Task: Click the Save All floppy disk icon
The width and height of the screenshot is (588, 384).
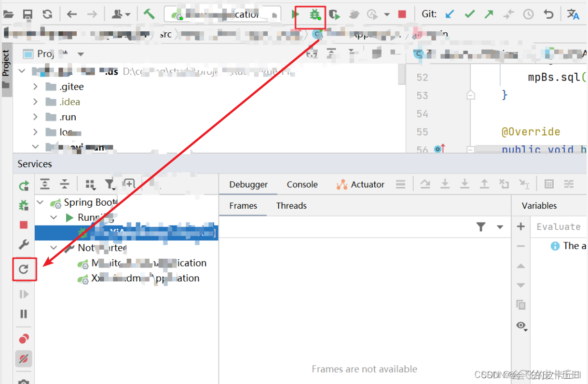Action: click(27, 14)
